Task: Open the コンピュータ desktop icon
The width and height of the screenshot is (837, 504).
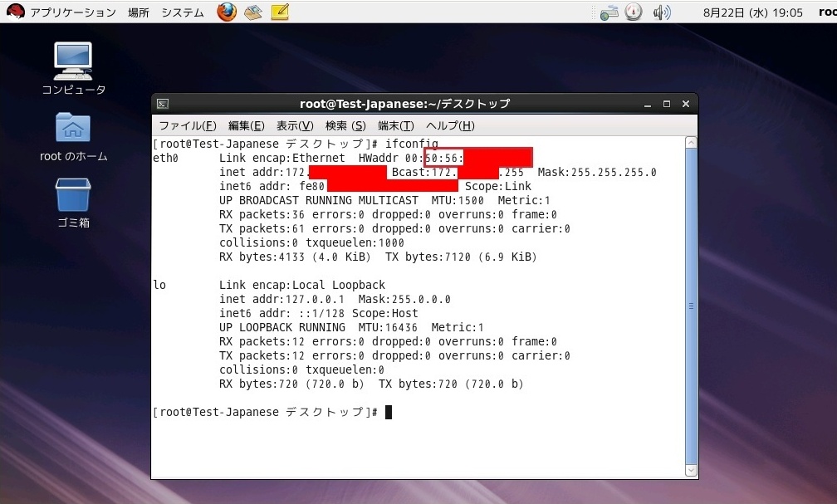Action: pos(74,69)
